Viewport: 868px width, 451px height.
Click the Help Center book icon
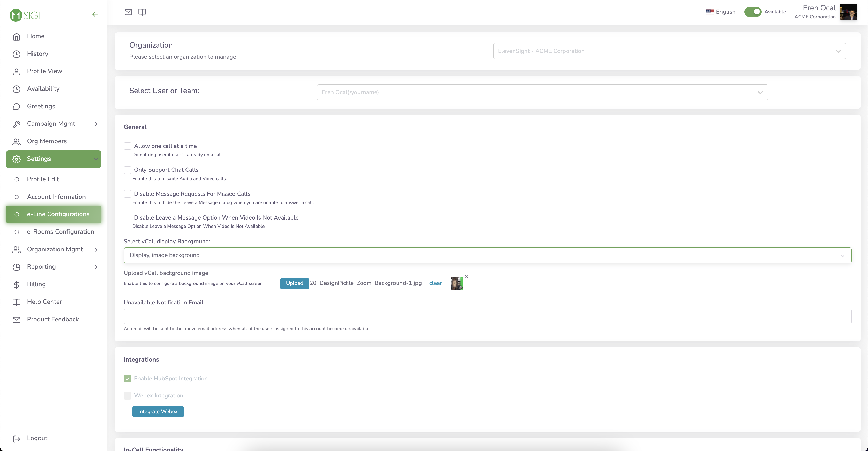click(x=17, y=302)
